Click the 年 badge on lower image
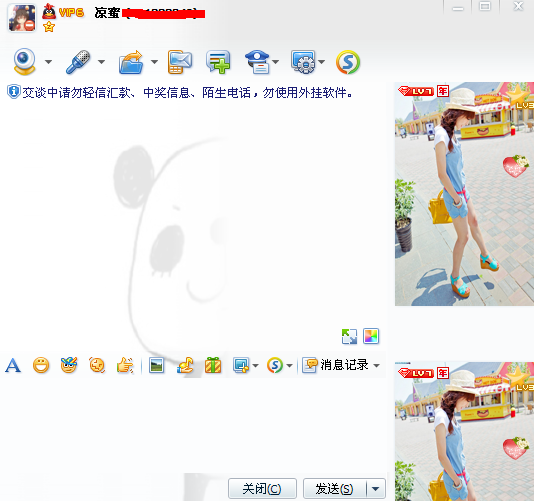This screenshot has height=501, width=534. [x=443, y=373]
